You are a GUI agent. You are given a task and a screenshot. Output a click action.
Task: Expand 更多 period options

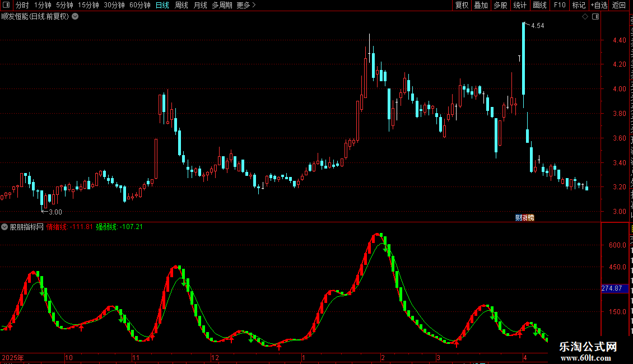pyautogui.click(x=246, y=5)
